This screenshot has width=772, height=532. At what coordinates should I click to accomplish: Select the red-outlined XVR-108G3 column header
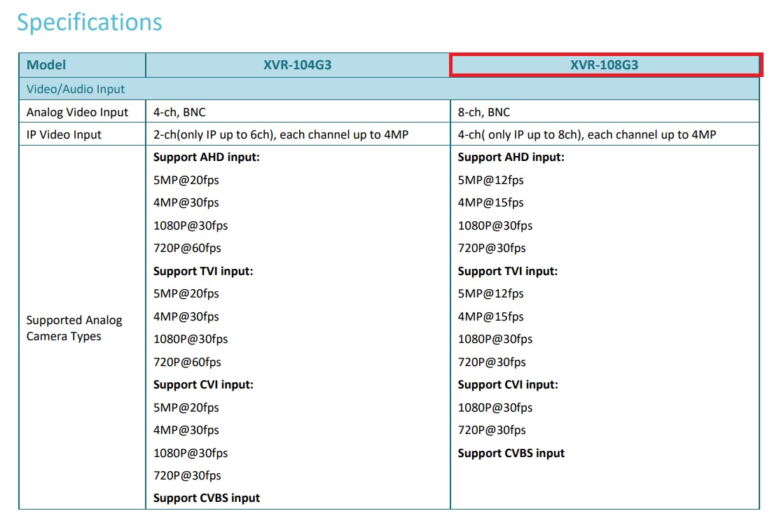(604, 65)
